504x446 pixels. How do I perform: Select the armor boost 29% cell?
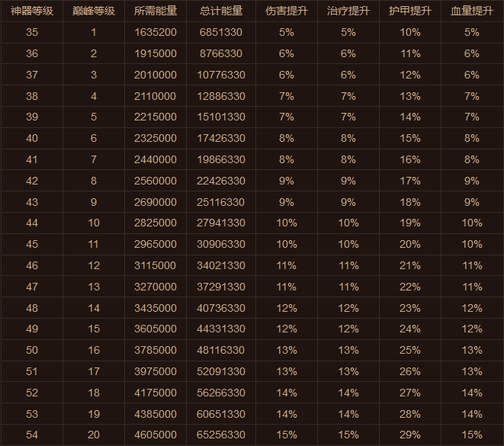pos(409,435)
